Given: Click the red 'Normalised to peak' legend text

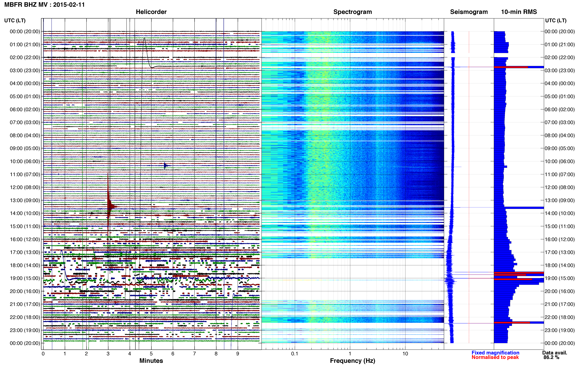Looking at the screenshot, I should [x=495, y=357].
